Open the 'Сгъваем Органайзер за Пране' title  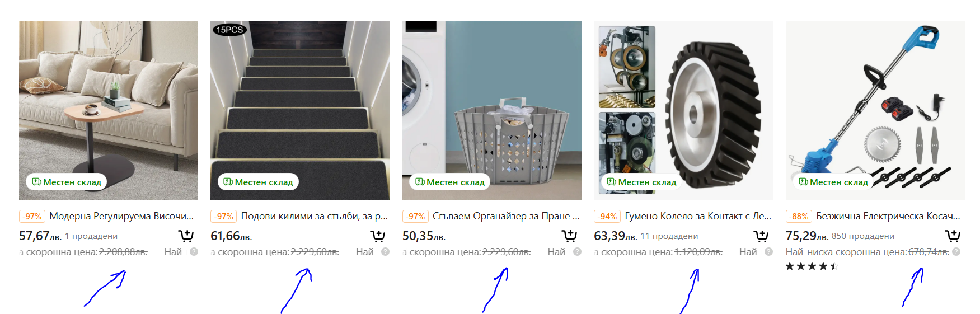(x=506, y=216)
